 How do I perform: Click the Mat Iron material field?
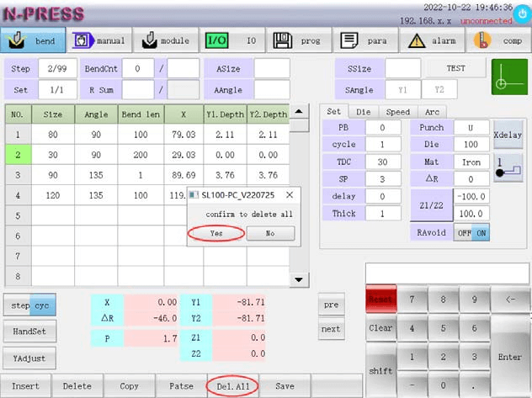tap(471, 162)
